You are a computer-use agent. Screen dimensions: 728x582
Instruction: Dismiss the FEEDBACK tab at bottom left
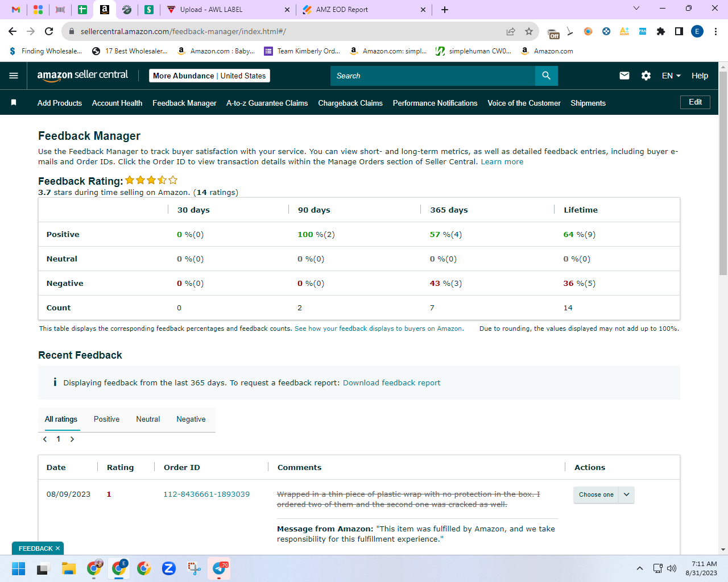coord(57,548)
